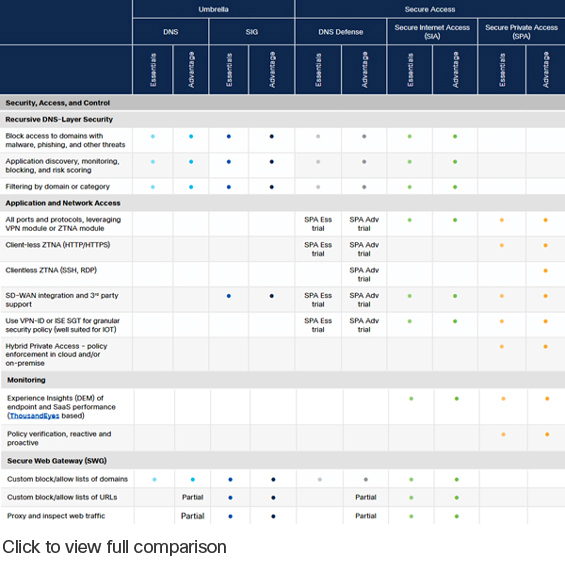
Task: Click 'Partial' under DNS Advantage in Proxy web traffic row
Action: [193, 516]
